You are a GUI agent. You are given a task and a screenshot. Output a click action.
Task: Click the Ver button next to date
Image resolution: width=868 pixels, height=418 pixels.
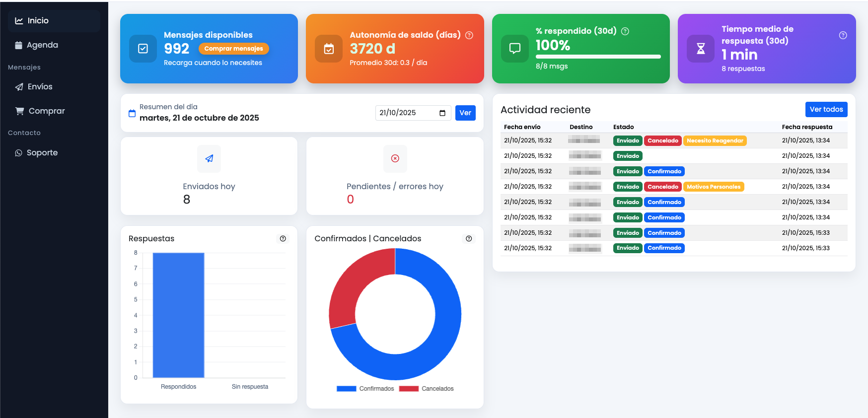pos(465,113)
